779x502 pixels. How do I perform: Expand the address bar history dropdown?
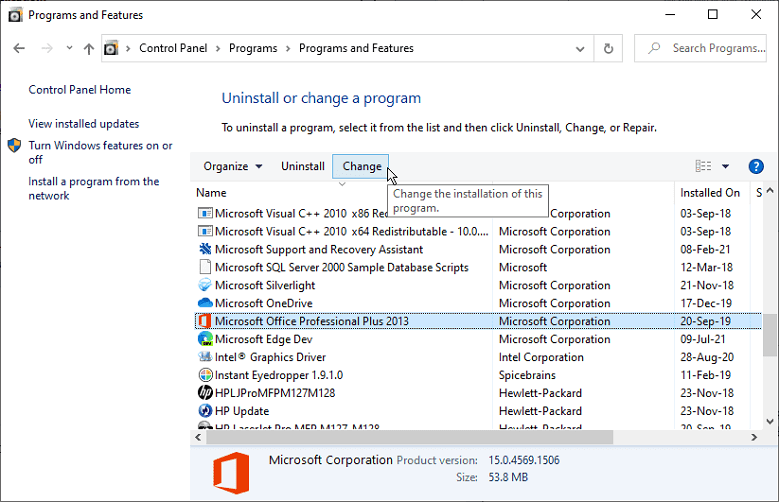pyautogui.click(x=580, y=49)
